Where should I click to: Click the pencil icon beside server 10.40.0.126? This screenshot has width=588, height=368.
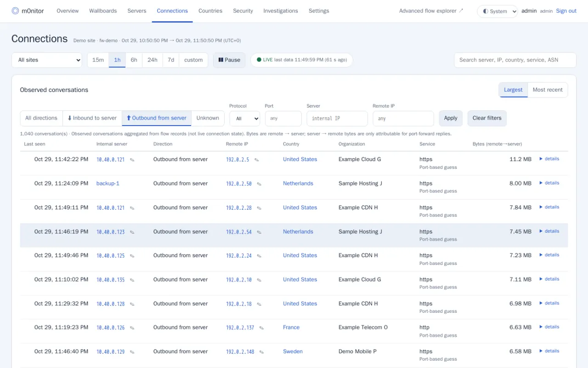pyautogui.click(x=132, y=328)
